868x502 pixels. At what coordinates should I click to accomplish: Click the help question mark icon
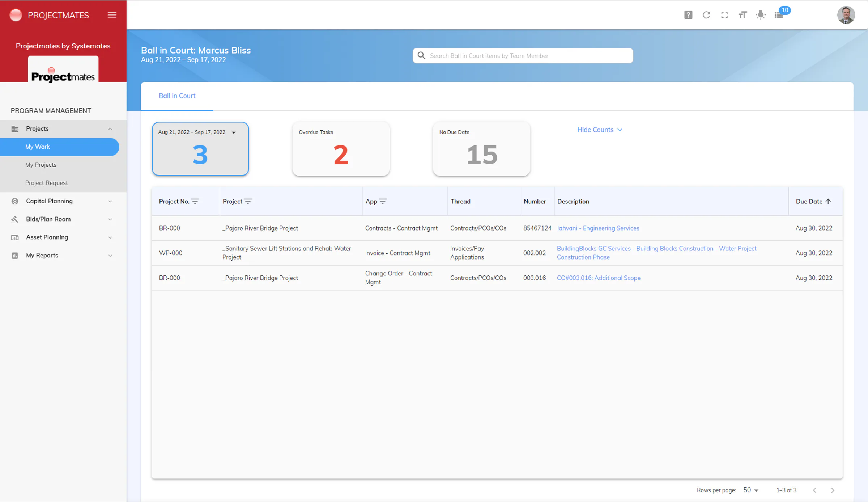click(688, 15)
